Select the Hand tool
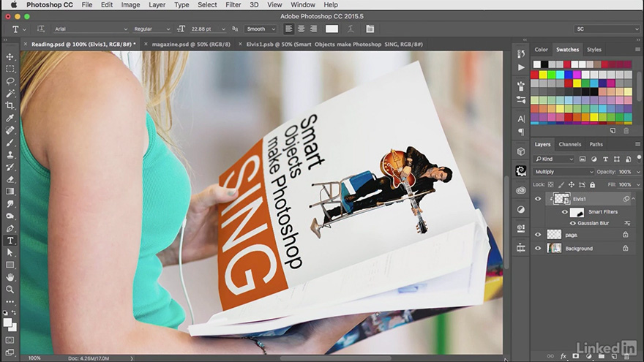 pyautogui.click(x=10, y=277)
